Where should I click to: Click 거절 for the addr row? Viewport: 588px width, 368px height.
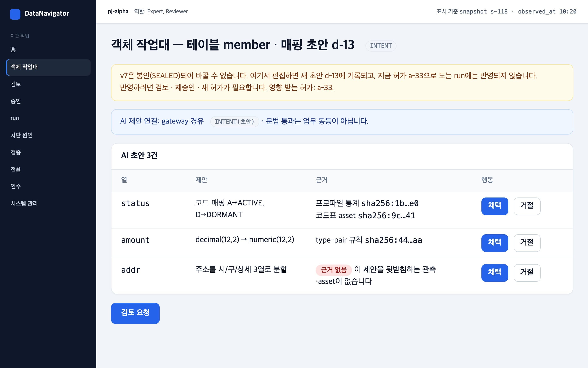coord(527,273)
